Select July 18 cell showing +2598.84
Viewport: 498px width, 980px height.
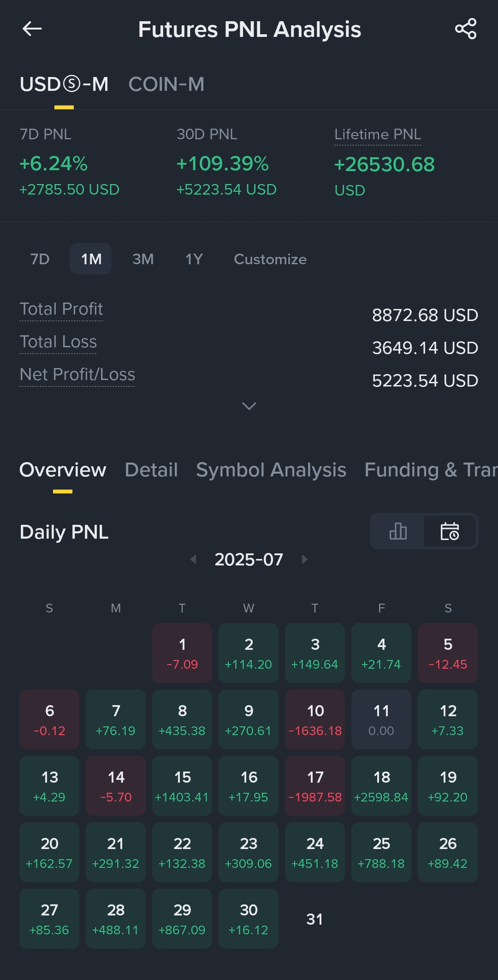coord(381,786)
